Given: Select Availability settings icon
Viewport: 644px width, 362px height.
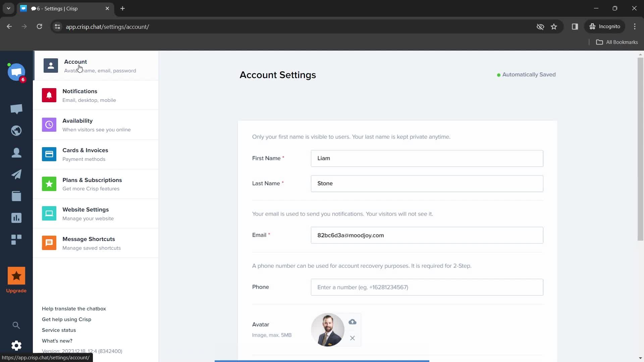Looking at the screenshot, I should (x=49, y=124).
